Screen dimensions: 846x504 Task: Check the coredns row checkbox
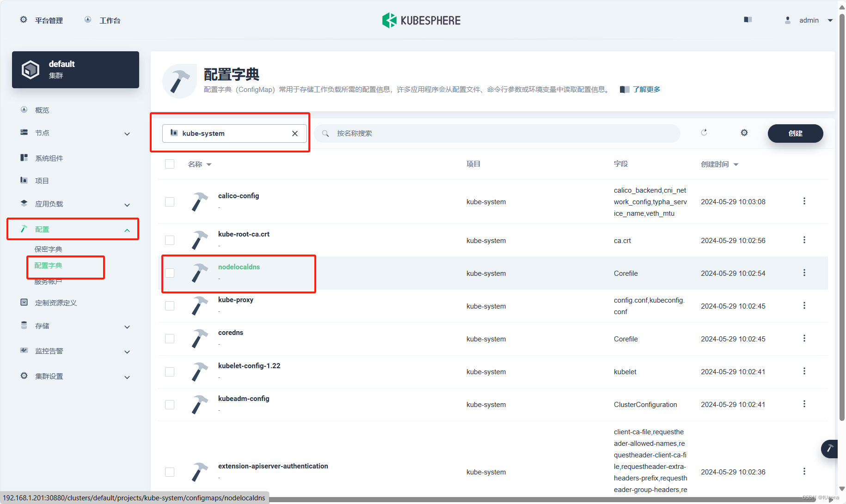170,339
